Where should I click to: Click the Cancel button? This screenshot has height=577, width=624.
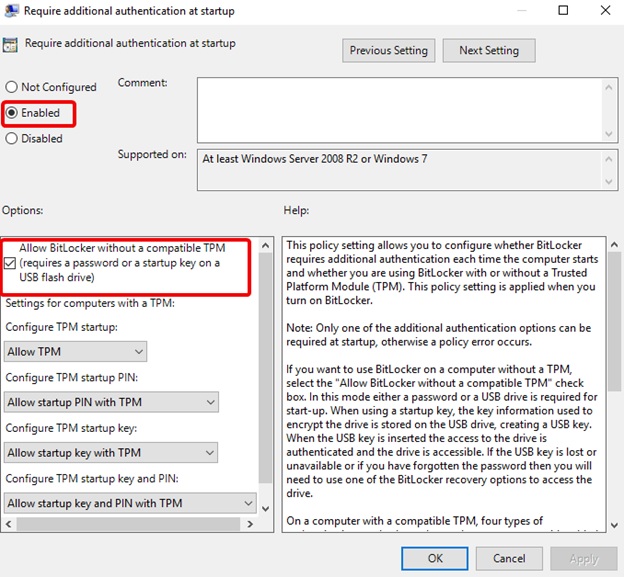(509, 558)
